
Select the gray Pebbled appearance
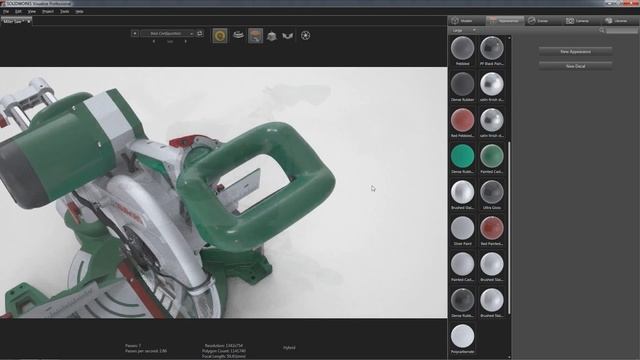coord(462,51)
